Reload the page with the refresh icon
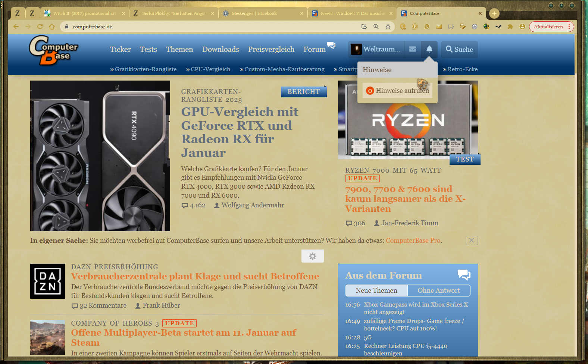This screenshot has height=364, width=588. 40,26
